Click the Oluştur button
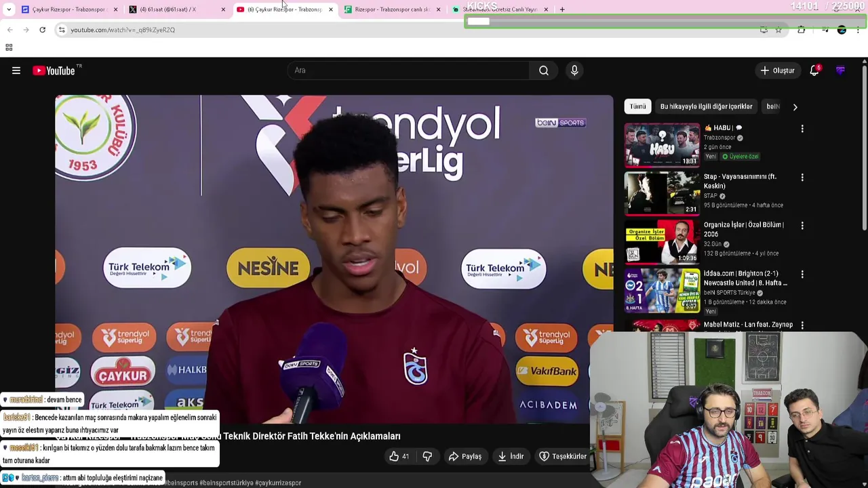868x488 pixels. click(777, 70)
